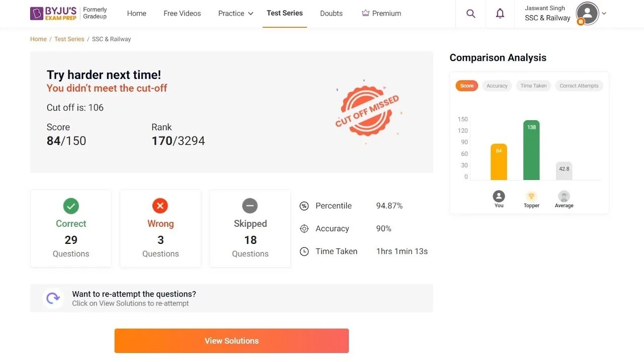The height and width of the screenshot is (362, 644).
Task: Click the user profile avatar
Action: 587,14
